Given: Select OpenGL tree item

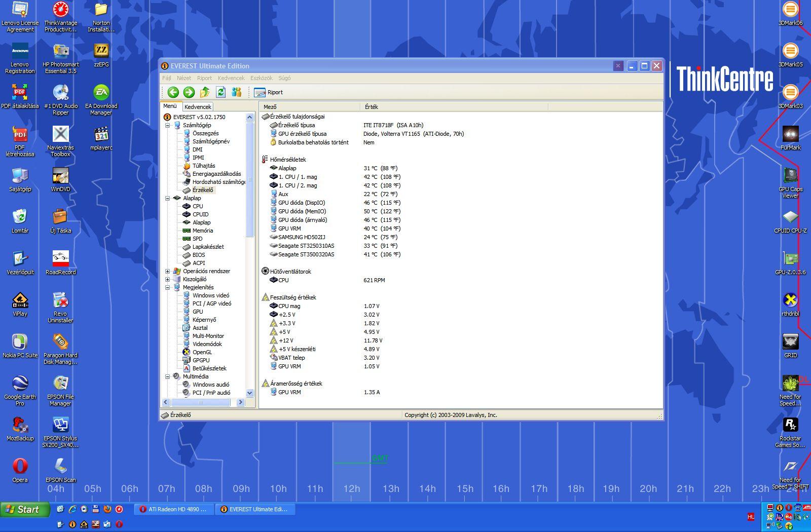Looking at the screenshot, I should point(202,352).
